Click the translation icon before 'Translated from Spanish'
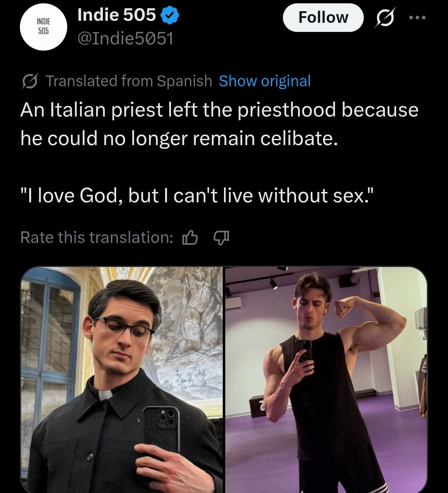 tap(30, 81)
